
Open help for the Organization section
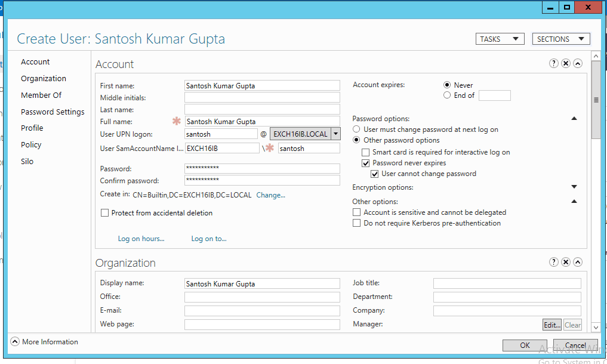point(553,262)
